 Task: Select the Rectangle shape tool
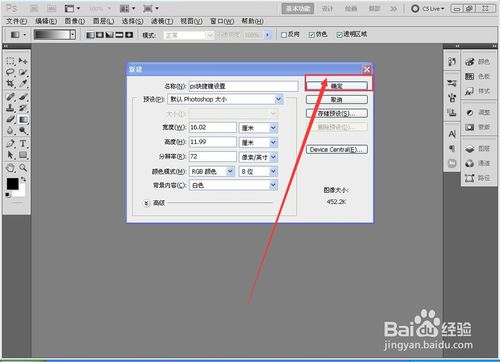pyautogui.click(x=23, y=155)
